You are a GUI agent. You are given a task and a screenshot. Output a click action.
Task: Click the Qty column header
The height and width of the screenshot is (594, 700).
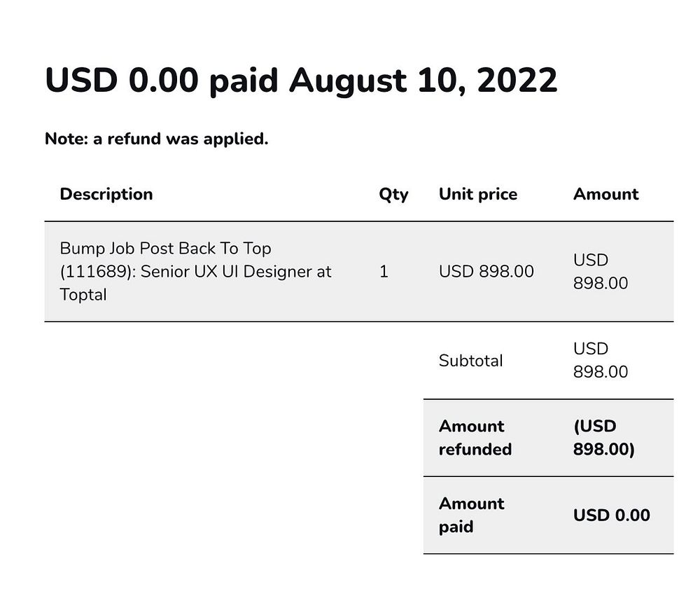click(393, 194)
